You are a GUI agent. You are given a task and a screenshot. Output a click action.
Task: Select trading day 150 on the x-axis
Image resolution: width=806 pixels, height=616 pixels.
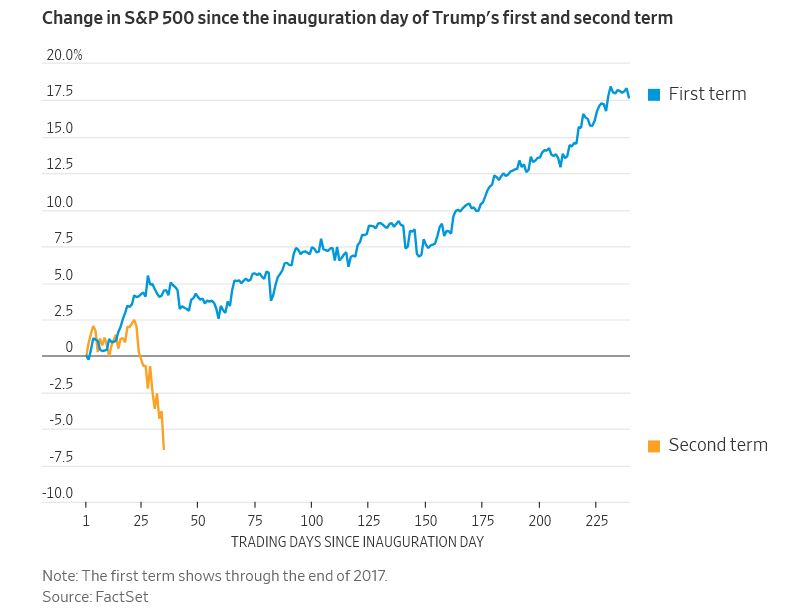point(426,521)
